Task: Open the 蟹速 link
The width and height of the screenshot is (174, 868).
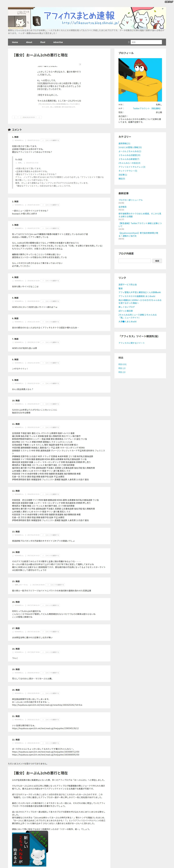Action: [x=121, y=288]
